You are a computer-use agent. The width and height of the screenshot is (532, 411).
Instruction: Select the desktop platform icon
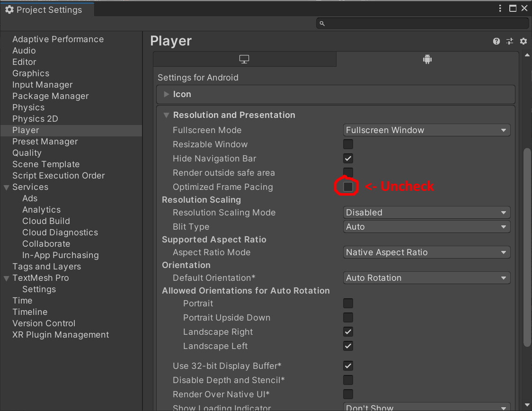tap(244, 59)
